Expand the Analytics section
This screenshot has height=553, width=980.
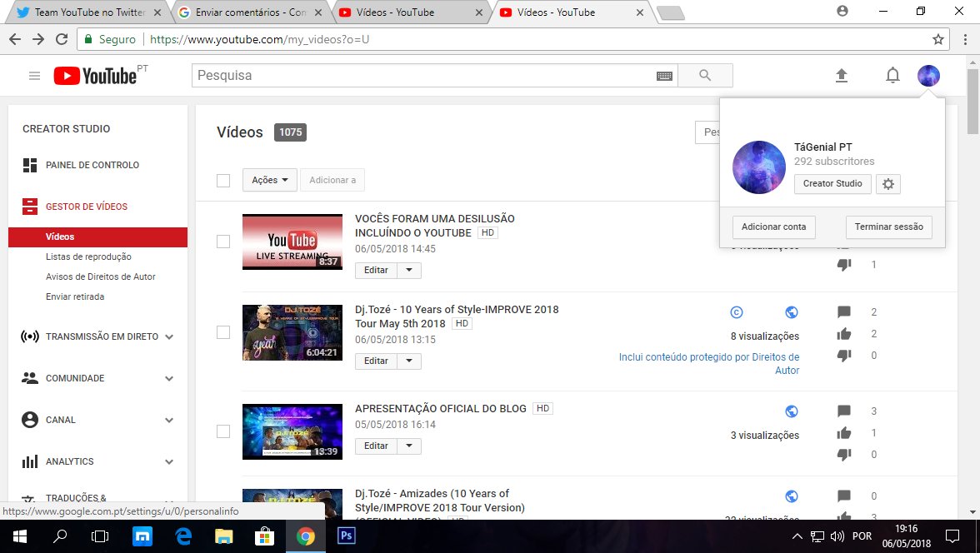pos(169,462)
